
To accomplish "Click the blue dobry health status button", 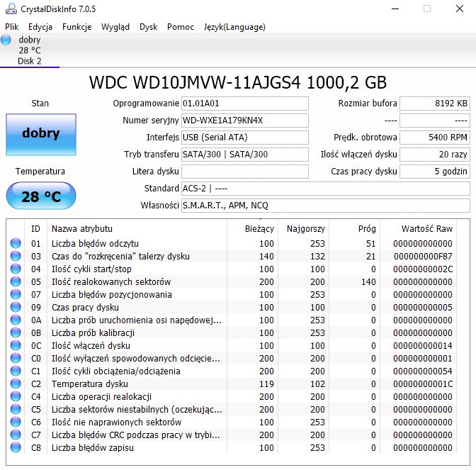I will click(41, 135).
